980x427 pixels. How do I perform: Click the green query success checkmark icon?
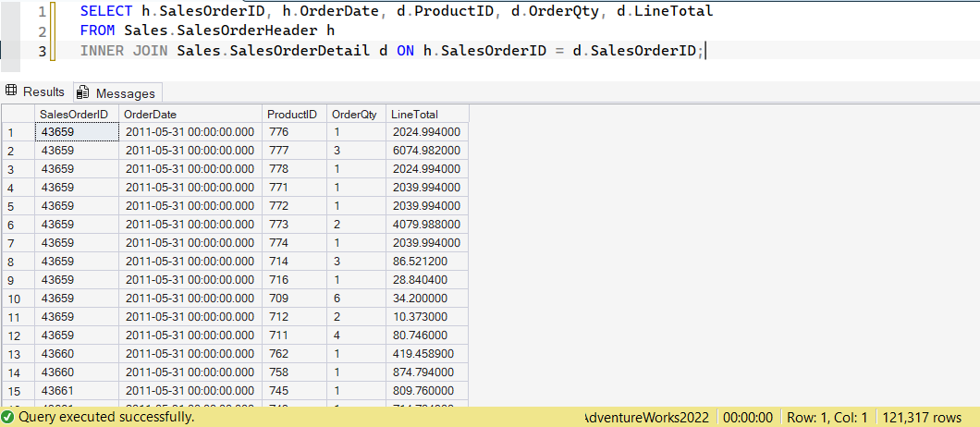[8, 417]
